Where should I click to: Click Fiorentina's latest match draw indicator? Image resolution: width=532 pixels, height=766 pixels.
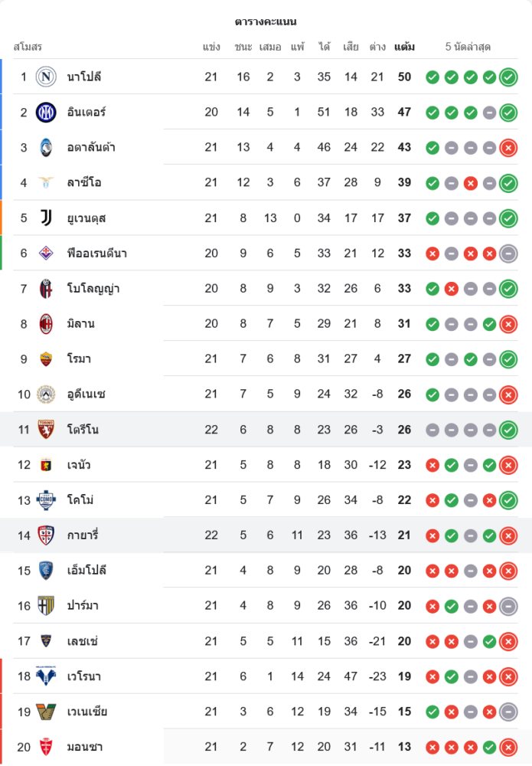click(x=508, y=254)
